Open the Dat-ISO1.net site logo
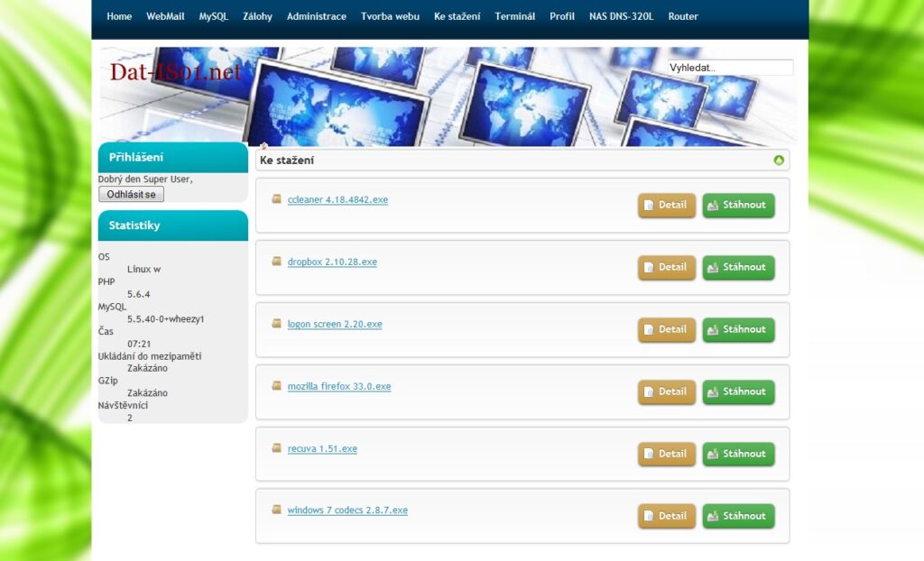The width and height of the screenshot is (924, 561). (x=176, y=73)
